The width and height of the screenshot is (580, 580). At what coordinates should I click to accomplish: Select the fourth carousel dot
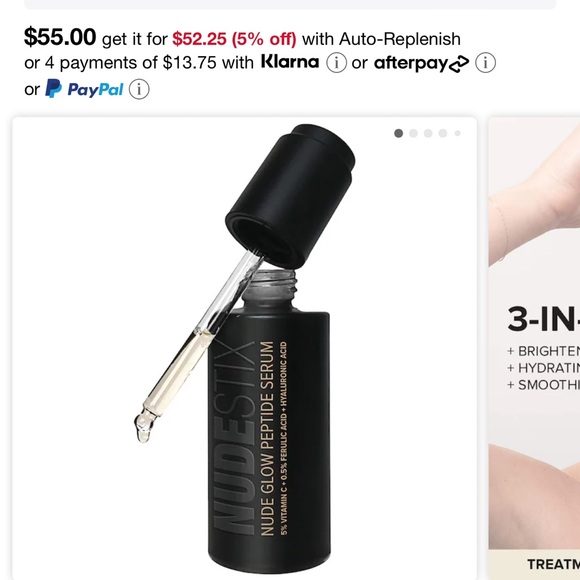click(x=443, y=133)
